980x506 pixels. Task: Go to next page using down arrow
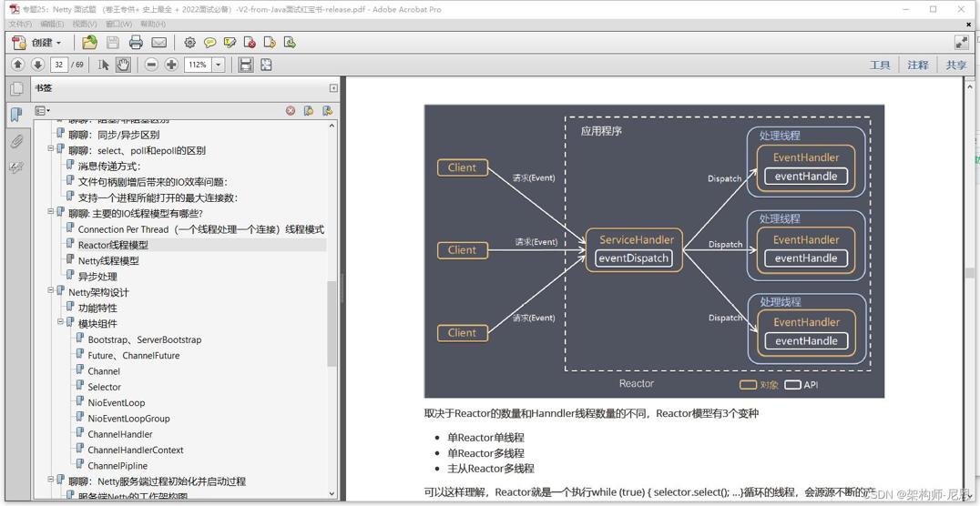point(37,65)
